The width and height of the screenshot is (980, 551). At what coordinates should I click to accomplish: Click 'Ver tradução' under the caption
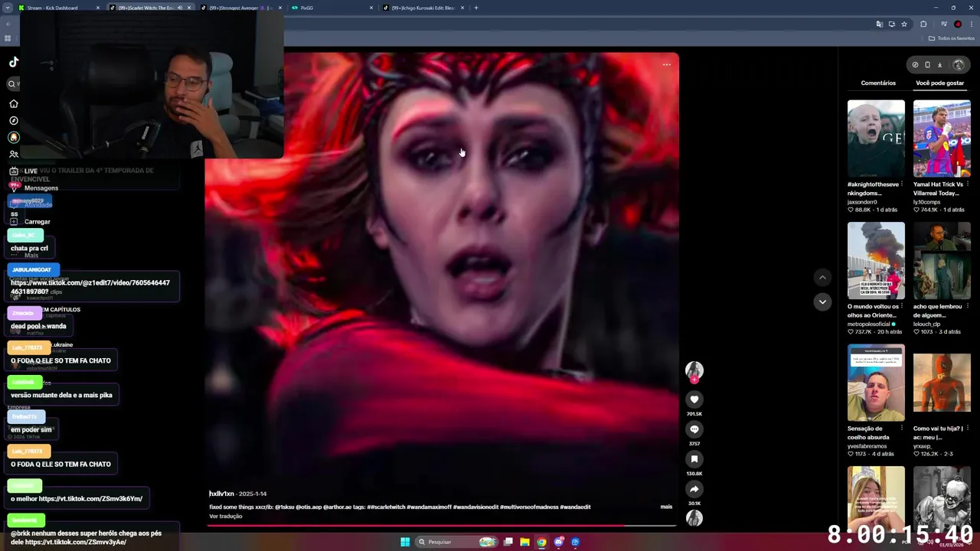(x=226, y=517)
